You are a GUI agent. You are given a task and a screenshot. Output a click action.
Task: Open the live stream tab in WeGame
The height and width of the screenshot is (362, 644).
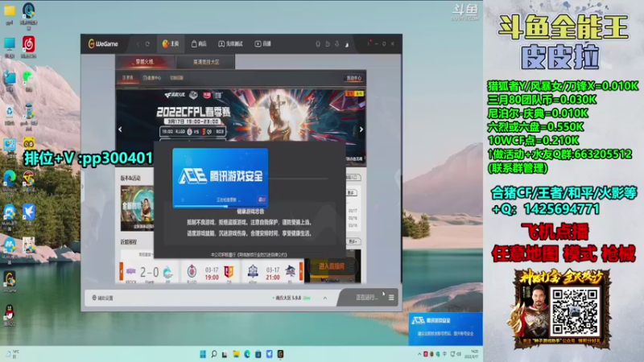click(263, 44)
